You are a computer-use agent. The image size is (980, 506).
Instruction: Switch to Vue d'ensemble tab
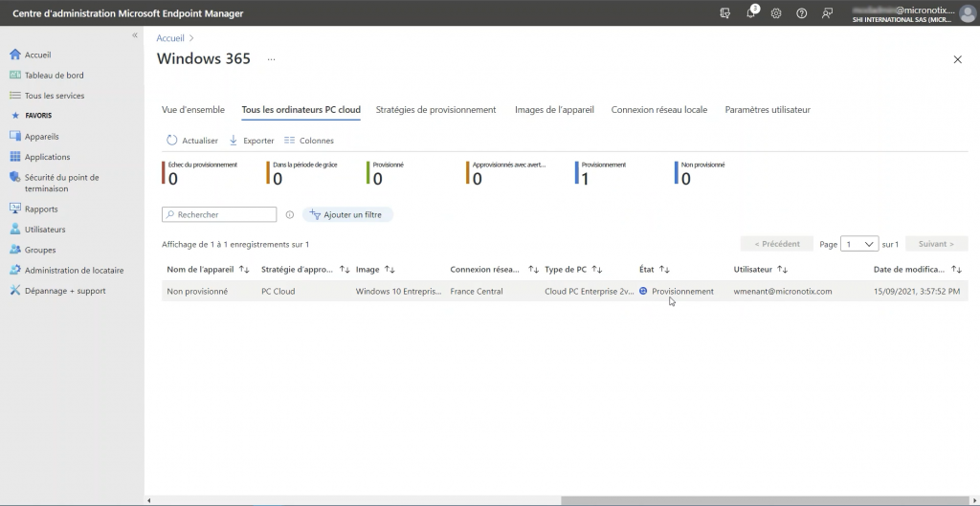[193, 110]
